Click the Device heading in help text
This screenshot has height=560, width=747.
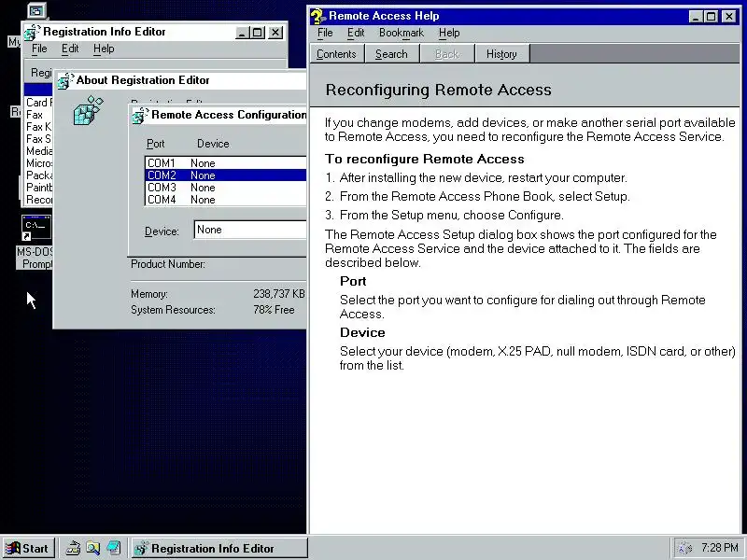(362, 332)
